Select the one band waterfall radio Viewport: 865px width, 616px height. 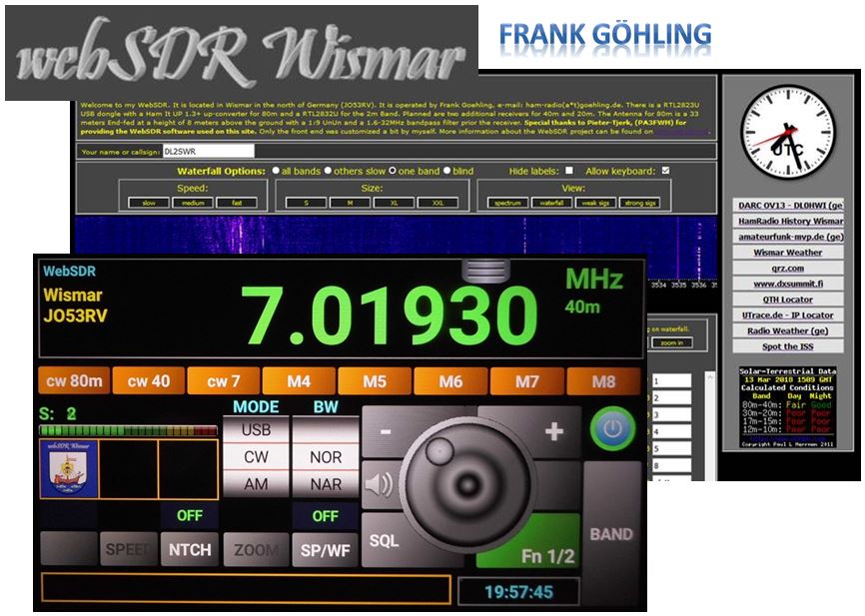[393, 171]
